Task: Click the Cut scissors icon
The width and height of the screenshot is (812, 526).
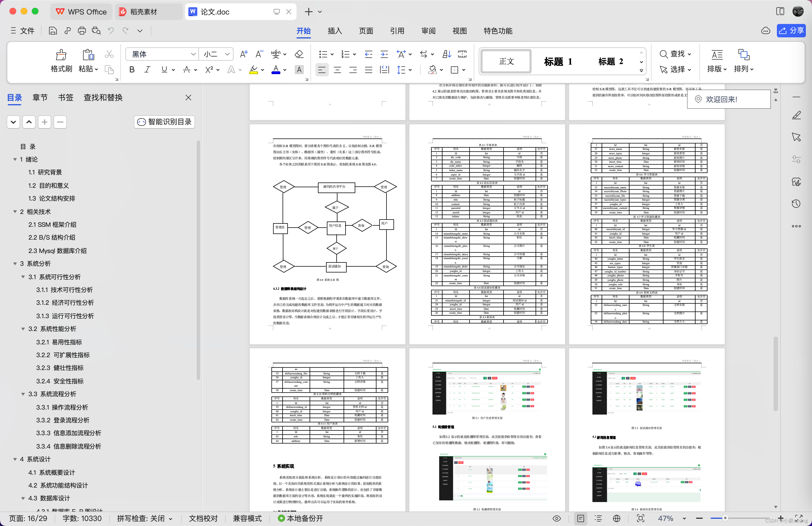Action: (109, 54)
